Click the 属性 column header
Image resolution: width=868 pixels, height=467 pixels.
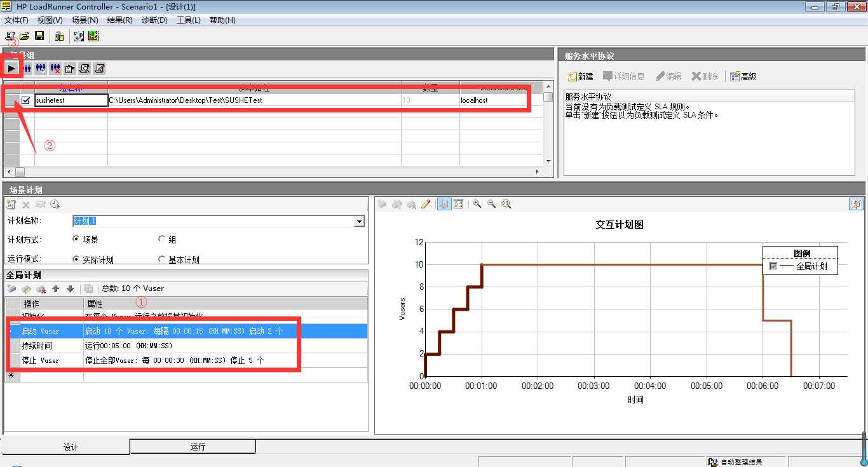pos(226,304)
